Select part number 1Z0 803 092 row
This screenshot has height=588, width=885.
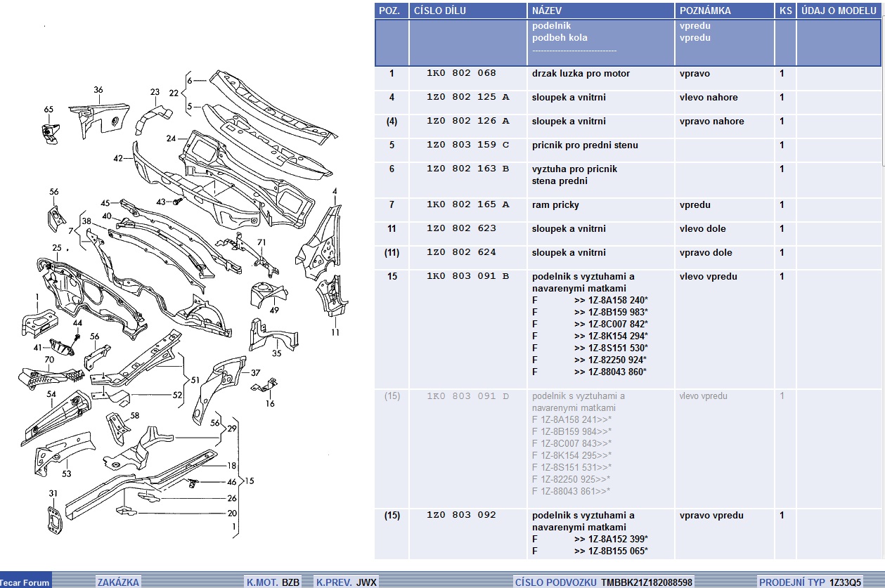coord(461,516)
